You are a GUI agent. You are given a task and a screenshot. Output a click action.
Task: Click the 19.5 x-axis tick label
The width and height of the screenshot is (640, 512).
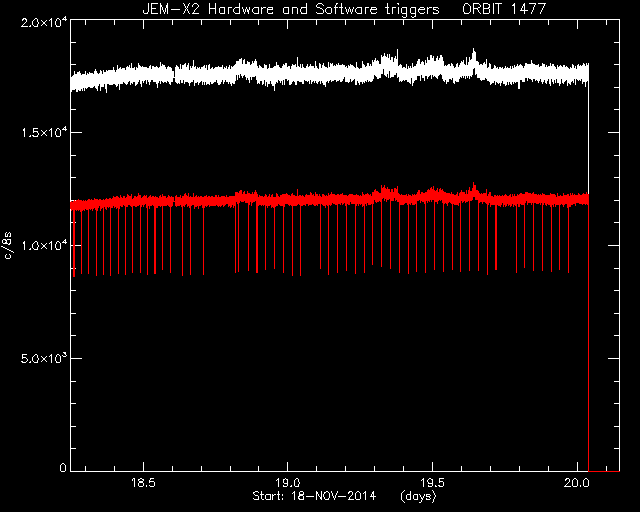(x=433, y=483)
